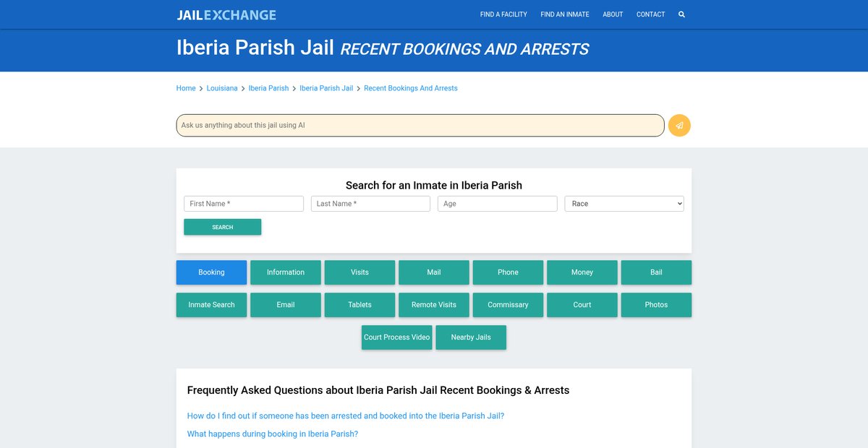Select the Booking tab button
This screenshot has height=448, width=868.
tap(211, 272)
